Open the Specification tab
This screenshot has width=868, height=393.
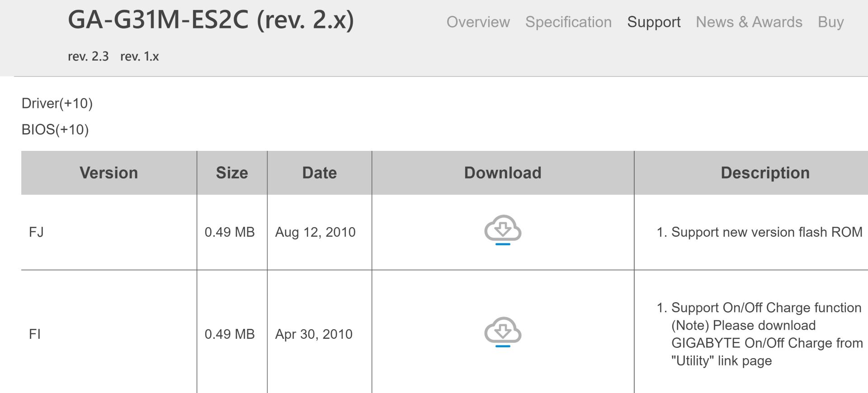point(568,22)
